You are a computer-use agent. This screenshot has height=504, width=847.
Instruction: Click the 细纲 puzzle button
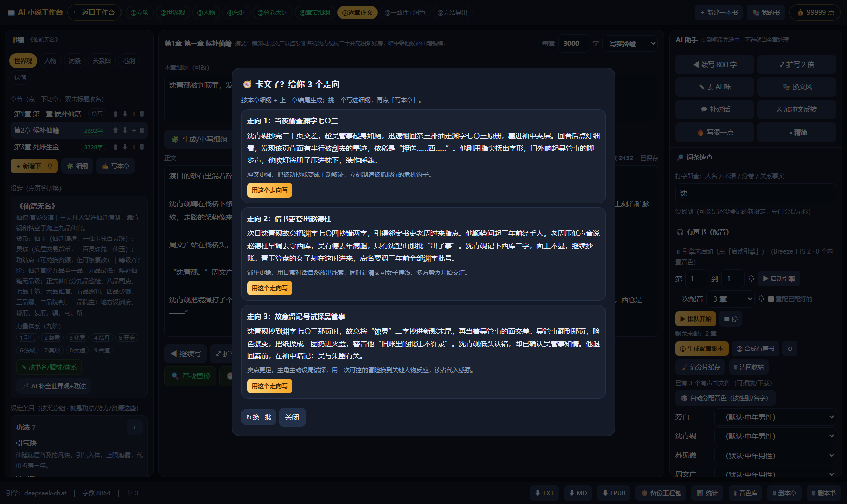point(77,166)
